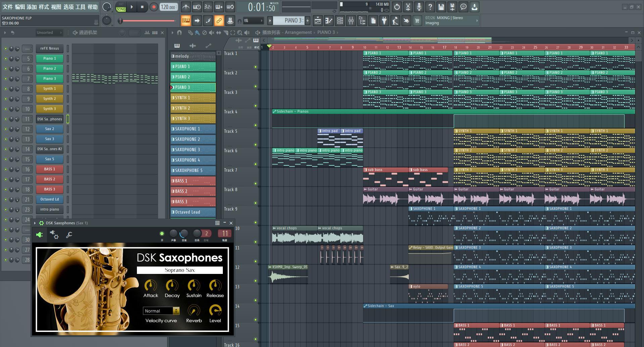Viewport: 644px width, 347px height.
Task: Click the undo history icon
Action: click(397, 7)
